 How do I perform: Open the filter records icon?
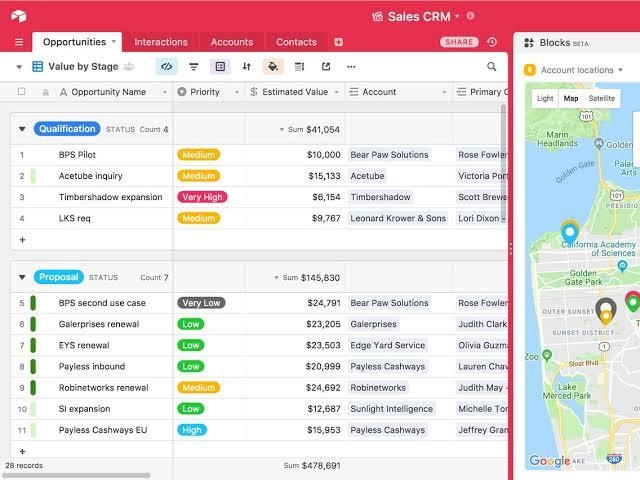(x=194, y=67)
